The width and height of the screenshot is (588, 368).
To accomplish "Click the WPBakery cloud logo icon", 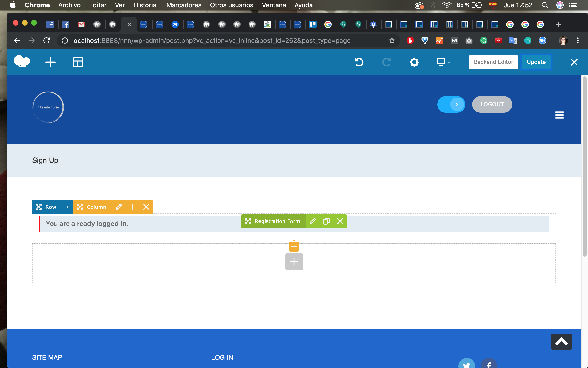I will [22, 62].
